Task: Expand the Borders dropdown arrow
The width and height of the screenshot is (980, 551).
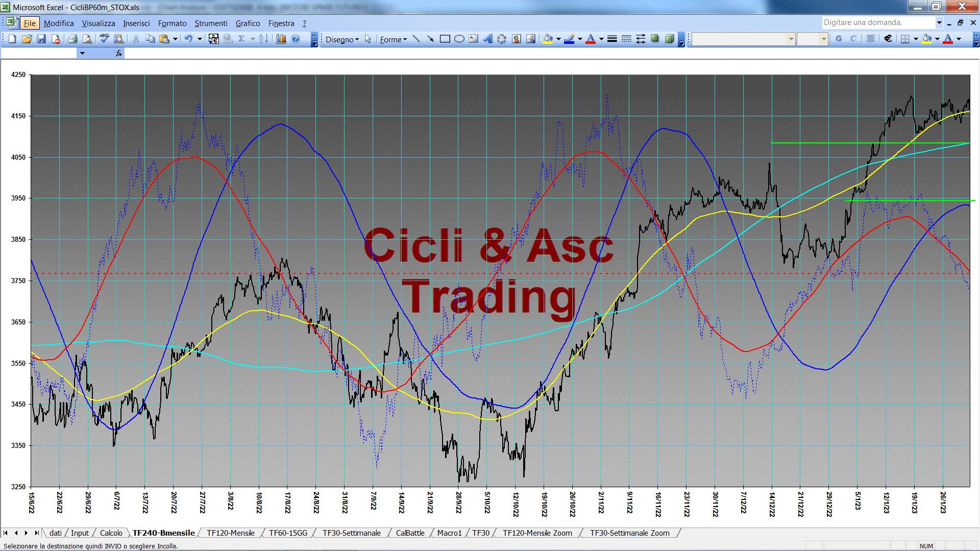Action: point(916,39)
